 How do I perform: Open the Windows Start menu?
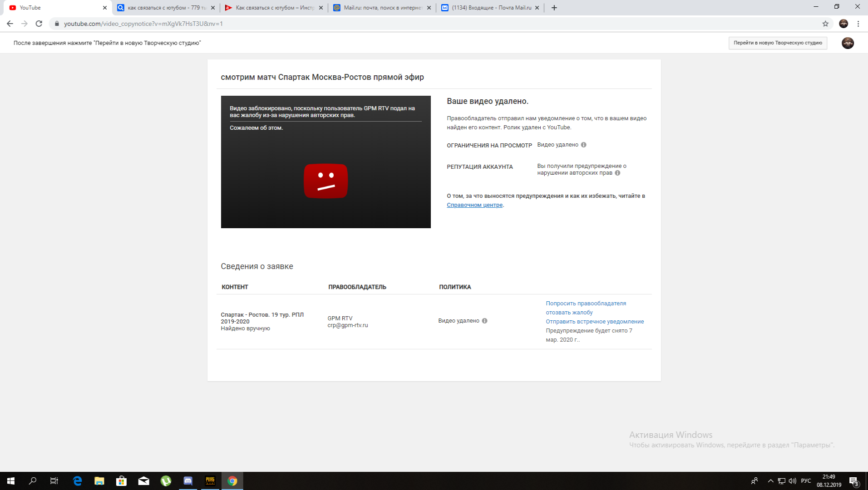click(x=11, y=481)
